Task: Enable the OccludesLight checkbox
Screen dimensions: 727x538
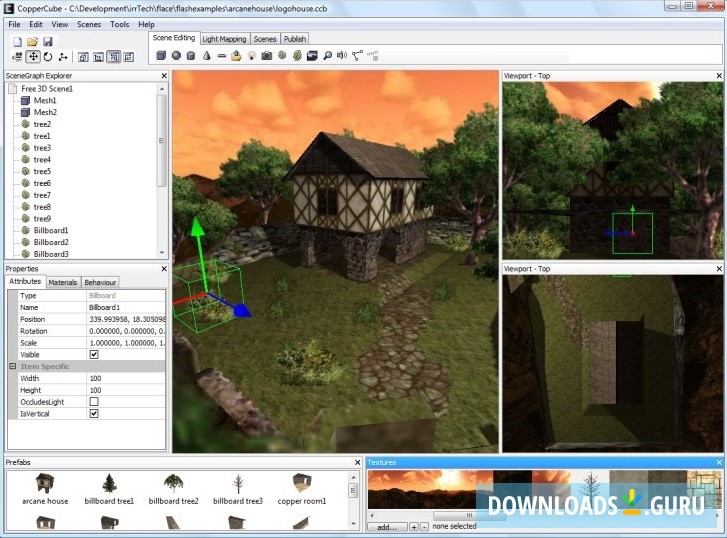Action: pos(94,402)
